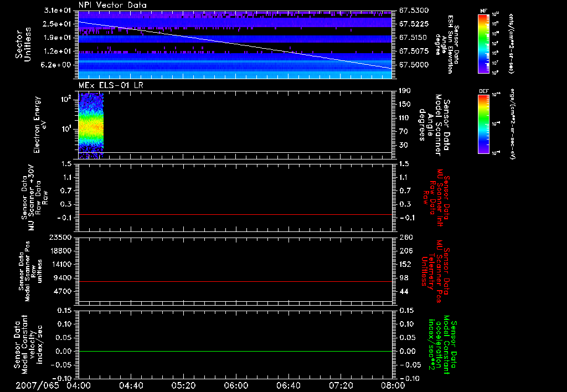Click the 1.9e+01 sector tick value
The image size is (567, 392).
point(58,38)
